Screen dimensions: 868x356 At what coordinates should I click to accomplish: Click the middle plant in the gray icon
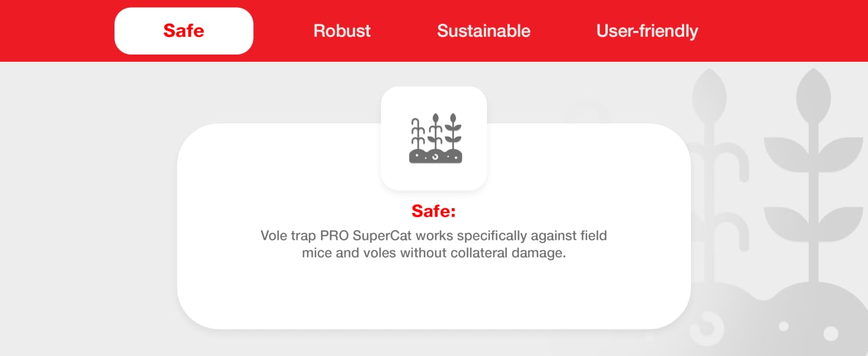click(x=436, y=132)
